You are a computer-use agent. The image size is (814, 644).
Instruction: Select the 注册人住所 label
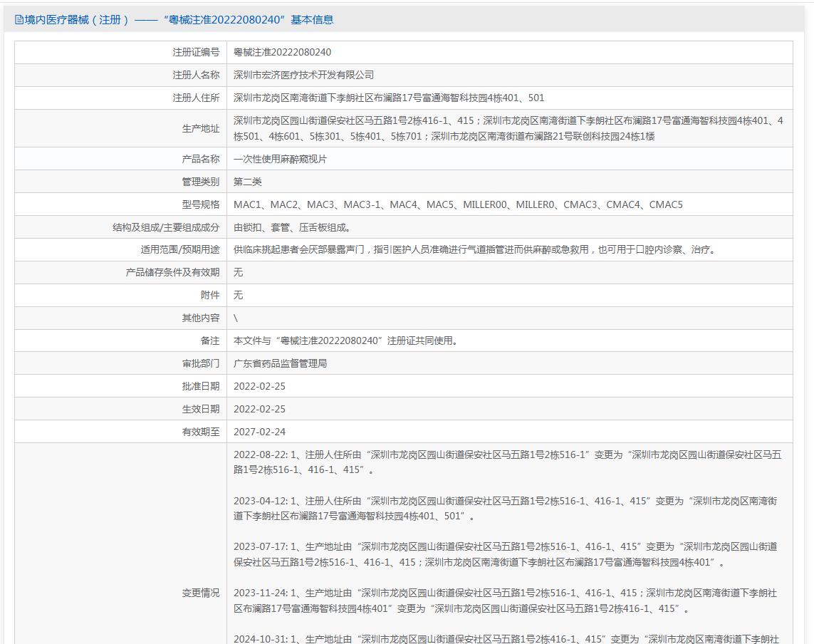coord(197,98)
